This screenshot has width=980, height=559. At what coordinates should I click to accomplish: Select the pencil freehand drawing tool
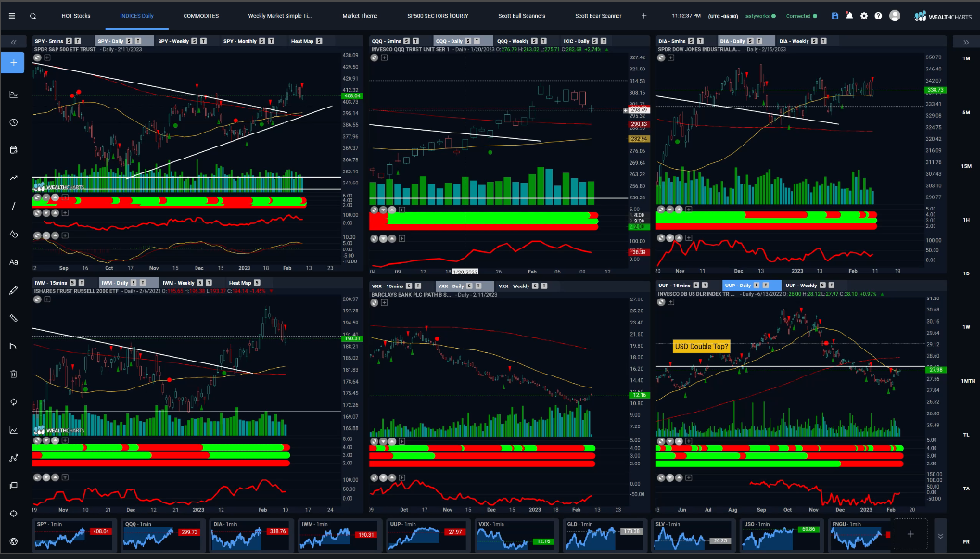click(x=13, y=290)
